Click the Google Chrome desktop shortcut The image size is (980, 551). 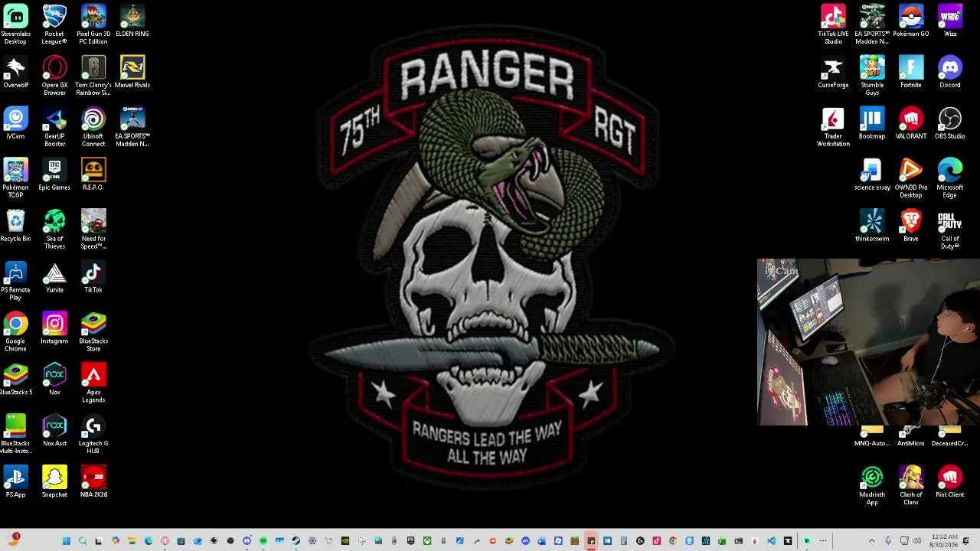[15, 332]
